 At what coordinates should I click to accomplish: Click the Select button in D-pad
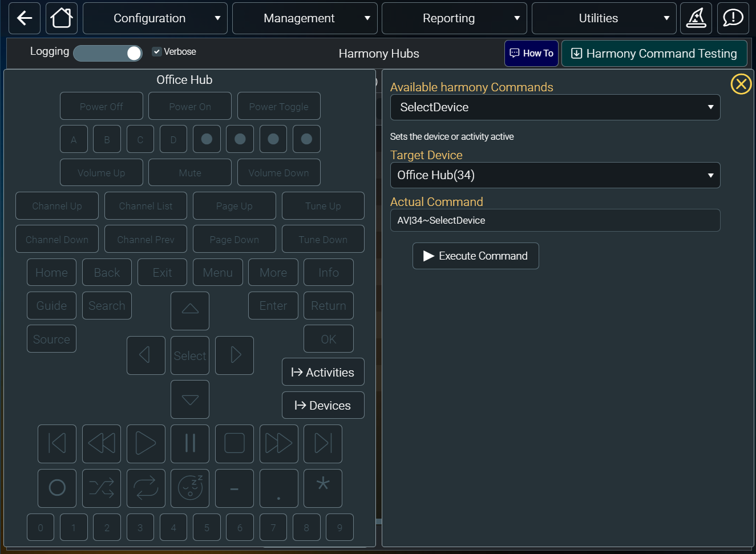click(190, 355)
